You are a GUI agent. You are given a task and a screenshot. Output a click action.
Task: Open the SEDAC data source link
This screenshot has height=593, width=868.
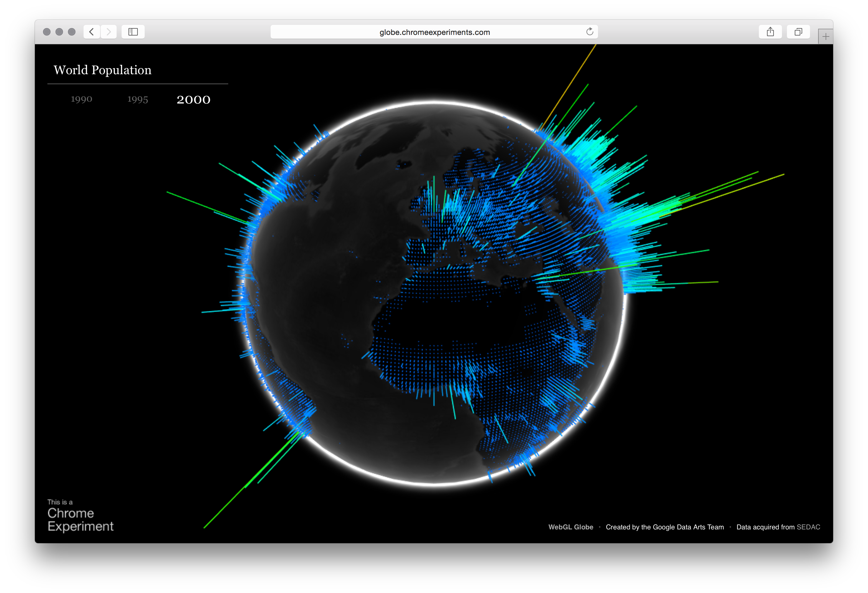[807, 527]
